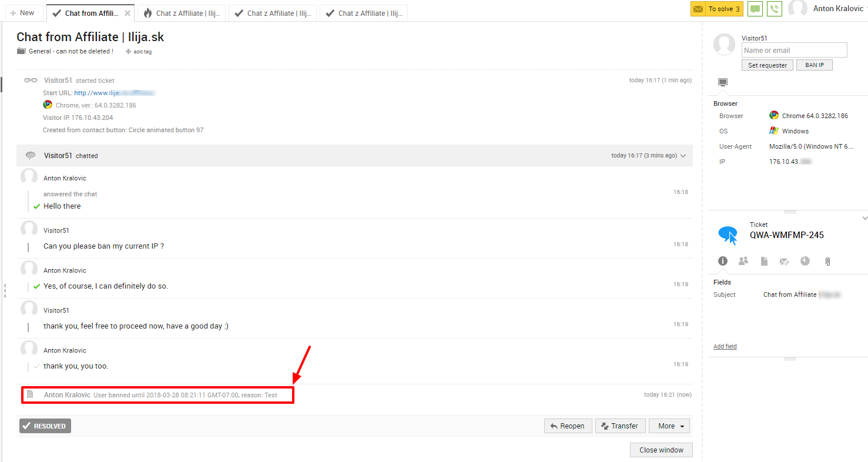The width and height of the screenshot is (868, 462).
Task: Collapse the Ticket panel chevron
Action: (864, 218)
